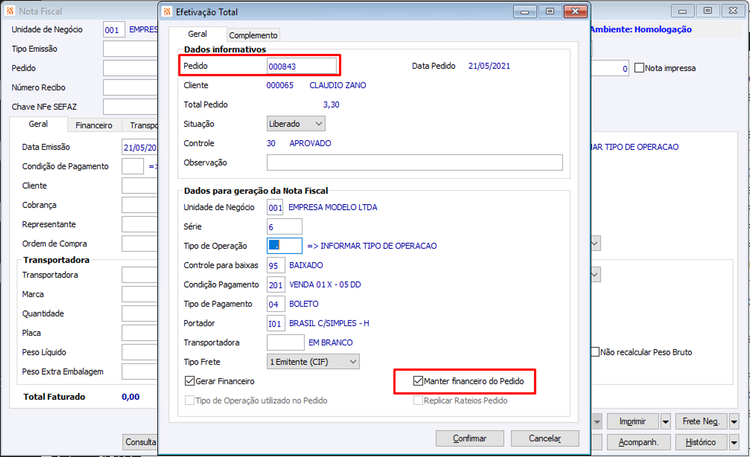750x457 pixels.
Task: Click the Portador field I01
Action: (276, 323)
